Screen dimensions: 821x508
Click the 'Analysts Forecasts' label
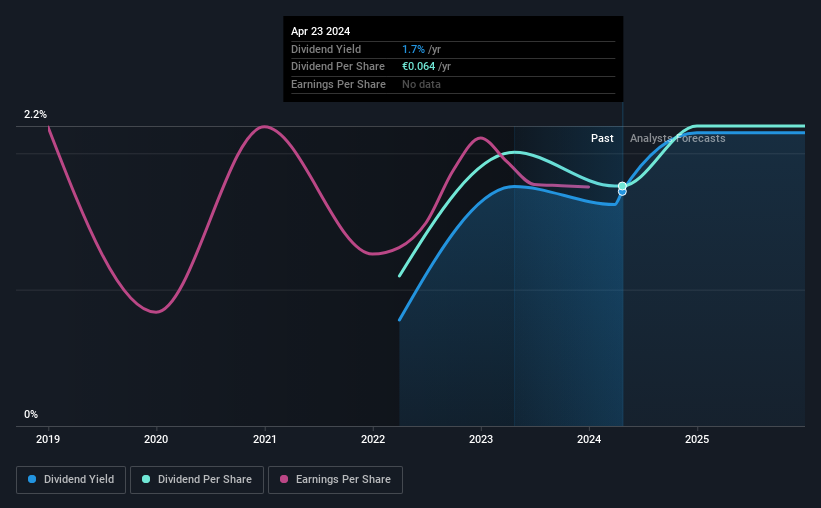(x=678, y=138)
